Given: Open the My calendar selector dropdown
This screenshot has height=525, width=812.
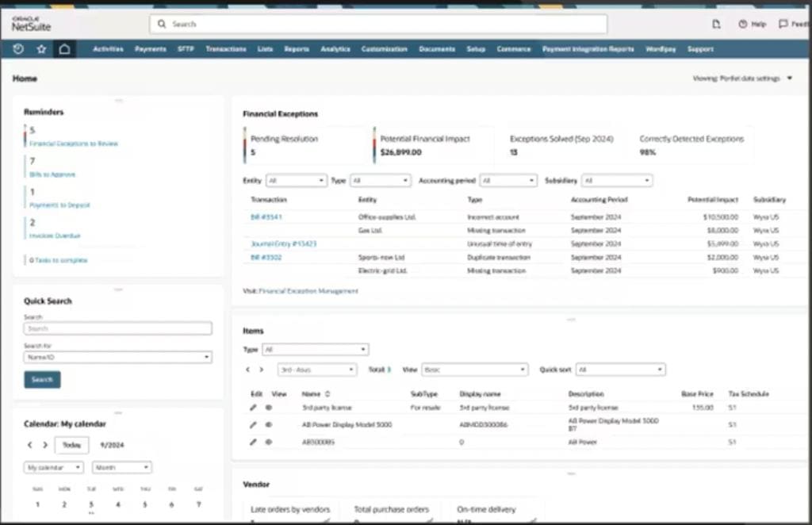Looking at the screenshot, I should click(x=53, y=468).
